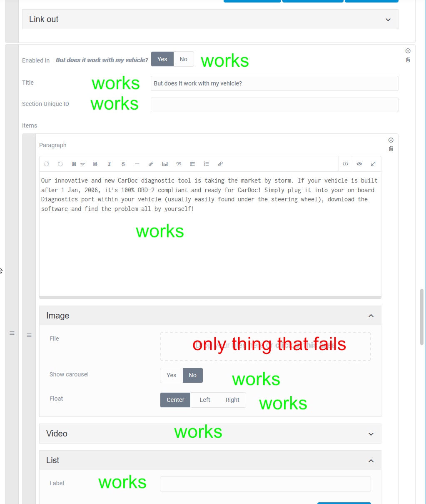Insert a horizontal rule

(x=137, y=164)
